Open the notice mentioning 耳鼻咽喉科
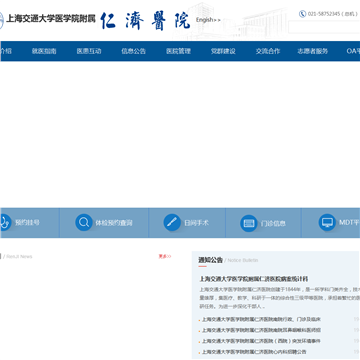 (x=261, y=330)
